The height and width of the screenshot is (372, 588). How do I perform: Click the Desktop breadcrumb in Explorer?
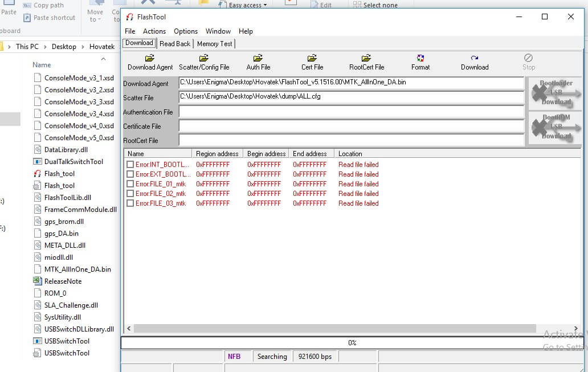coord(64,47)
